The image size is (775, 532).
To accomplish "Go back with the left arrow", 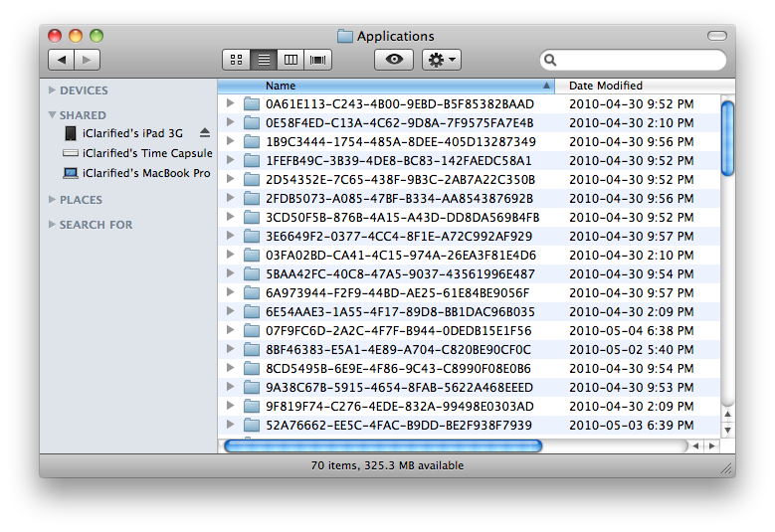I will coord(61,61).
